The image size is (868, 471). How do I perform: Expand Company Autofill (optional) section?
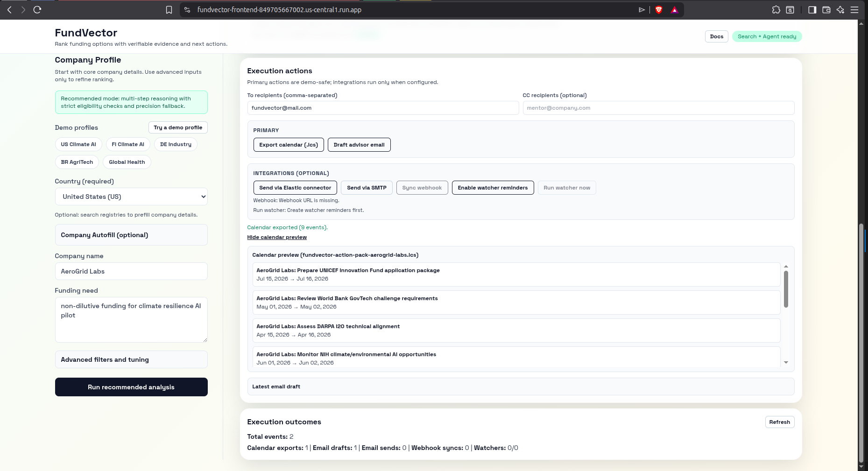(x=131, y=235)
